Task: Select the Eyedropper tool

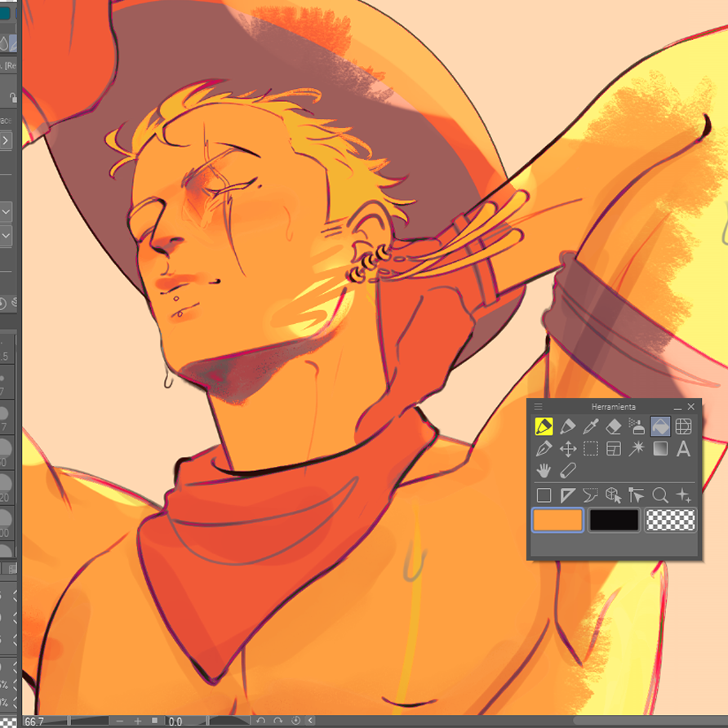Action: [x=591, y=426]
